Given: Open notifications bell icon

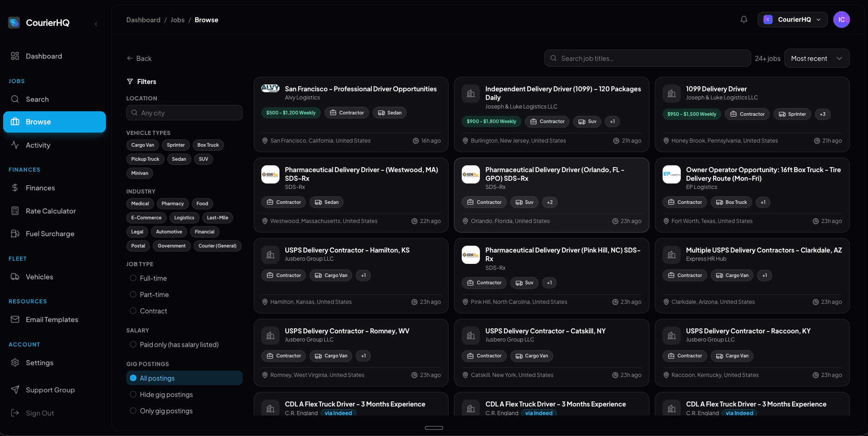Looking at the screenshot, I should 744,20.
